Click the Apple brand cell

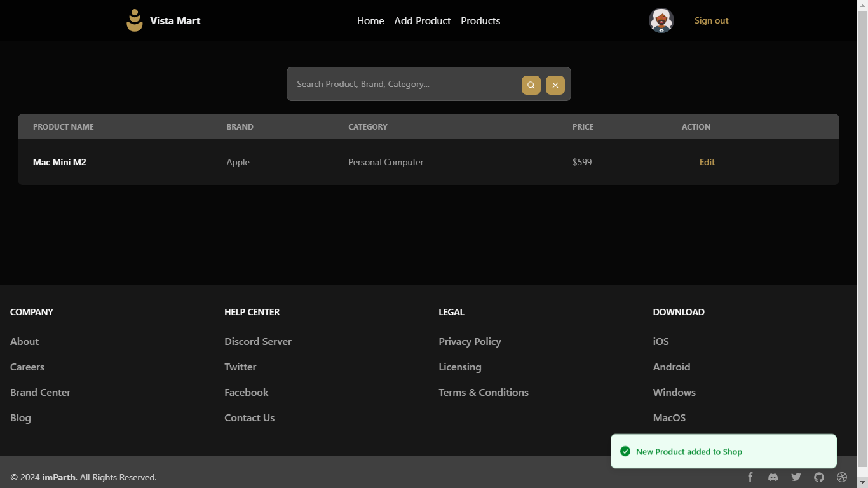click(x=238, y=162)
